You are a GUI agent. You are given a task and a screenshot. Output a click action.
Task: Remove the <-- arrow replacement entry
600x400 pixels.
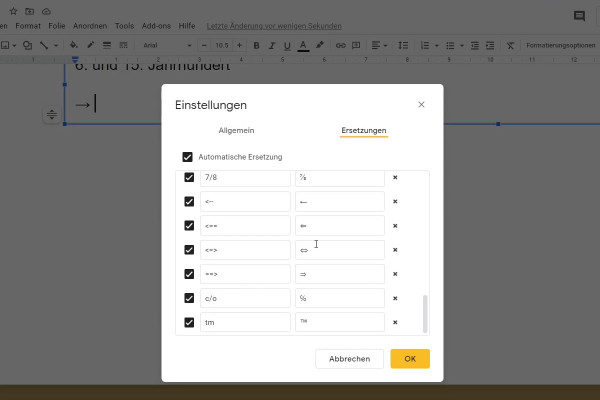tap(395, 202)
